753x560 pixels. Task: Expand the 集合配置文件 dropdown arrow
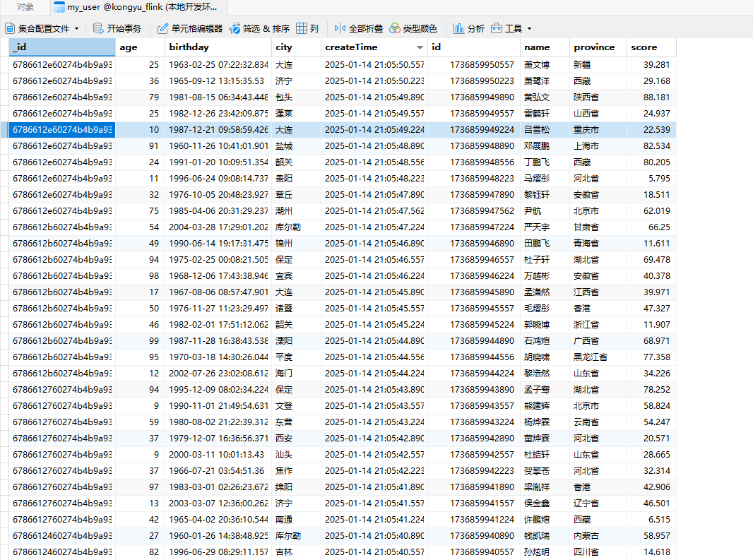point(76,29)
